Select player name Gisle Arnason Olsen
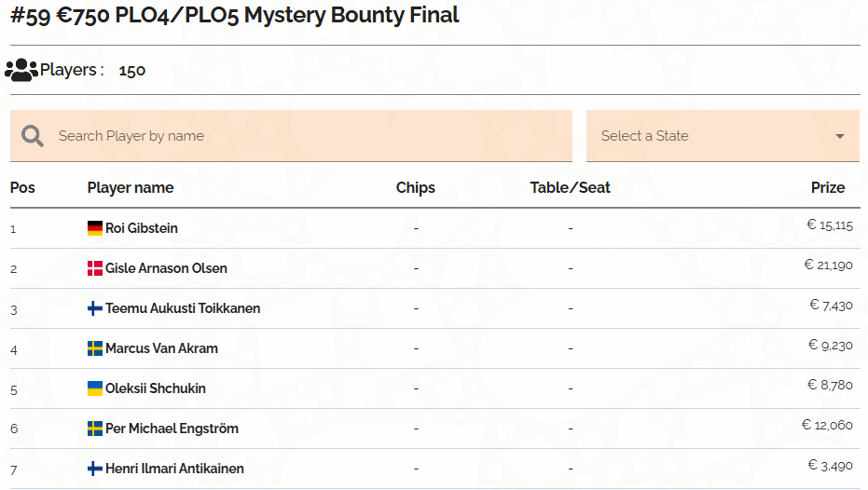Image resolution: width=868 pixels, height=490 pixels. click(x=166, y=268)
